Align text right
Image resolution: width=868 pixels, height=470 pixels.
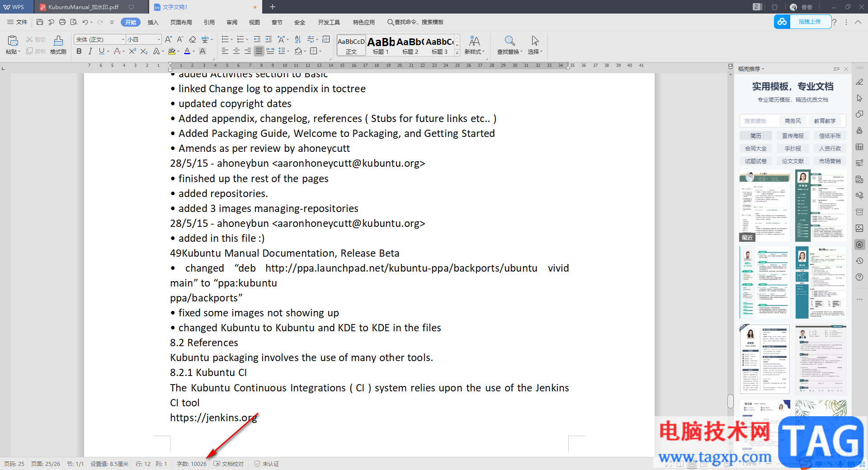247,51
